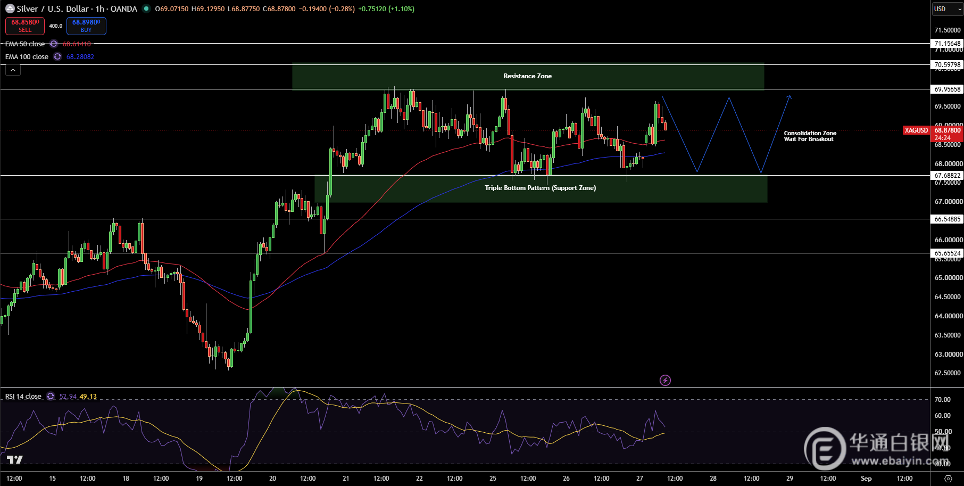Click the 69.95558 price level label
Image resolution: width=964 pixels, height=486 pixels.
[x=947, y=90]
